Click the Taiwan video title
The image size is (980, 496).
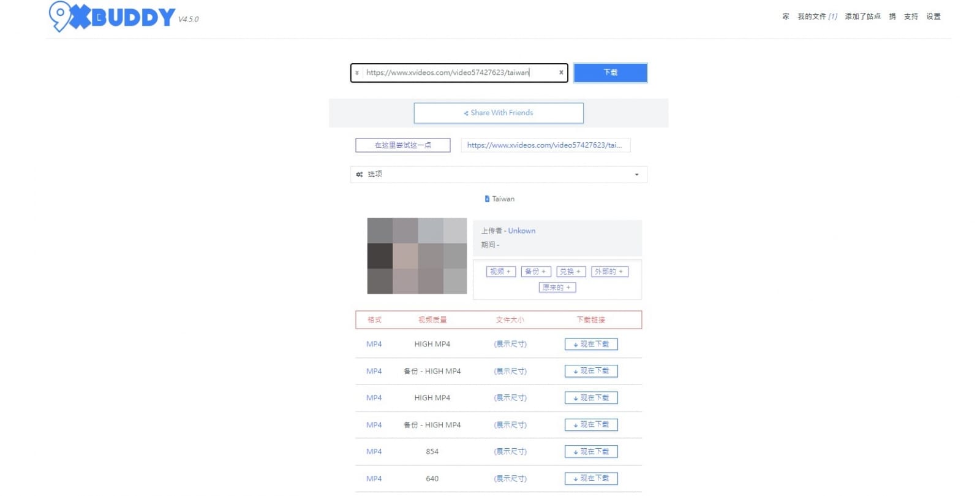coord(503,199)
